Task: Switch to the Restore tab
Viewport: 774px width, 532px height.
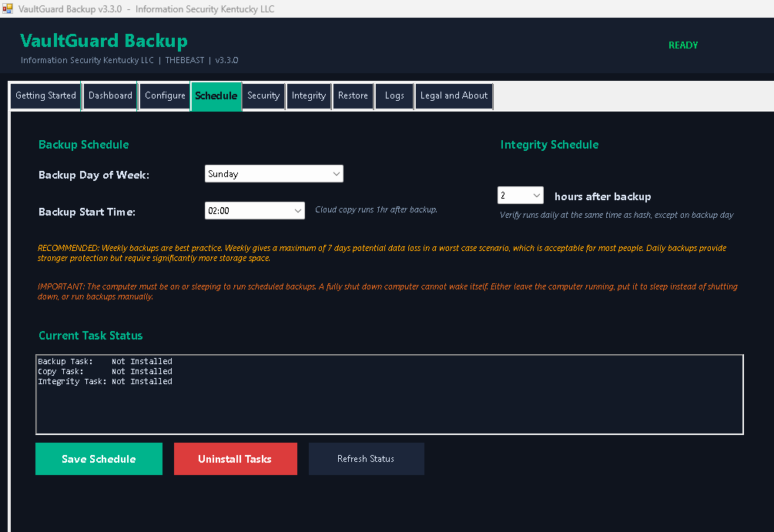Action: (x=353, y=95)
